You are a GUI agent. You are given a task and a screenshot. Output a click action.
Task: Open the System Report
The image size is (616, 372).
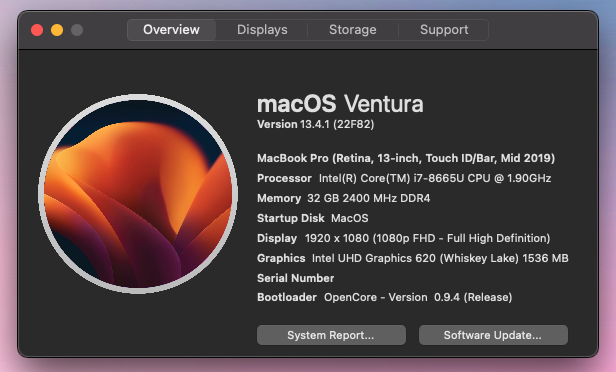pyautogui.click(x=331, y=335)
